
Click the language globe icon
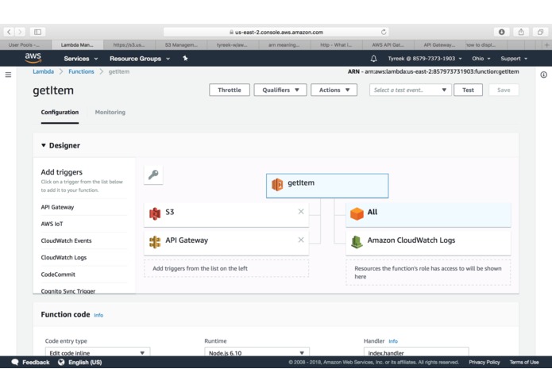[x=61, y=362]
